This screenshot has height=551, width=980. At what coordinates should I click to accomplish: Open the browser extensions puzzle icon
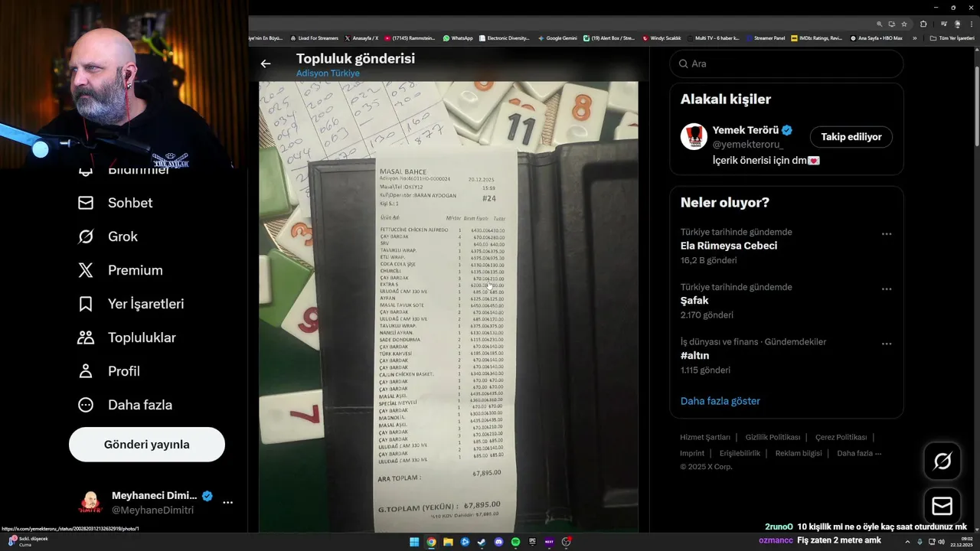[x=924, y=24]
